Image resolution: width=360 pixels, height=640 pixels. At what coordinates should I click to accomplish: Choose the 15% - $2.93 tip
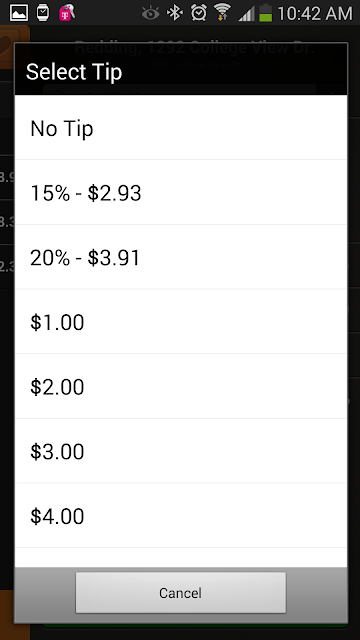tap(181, 192)
